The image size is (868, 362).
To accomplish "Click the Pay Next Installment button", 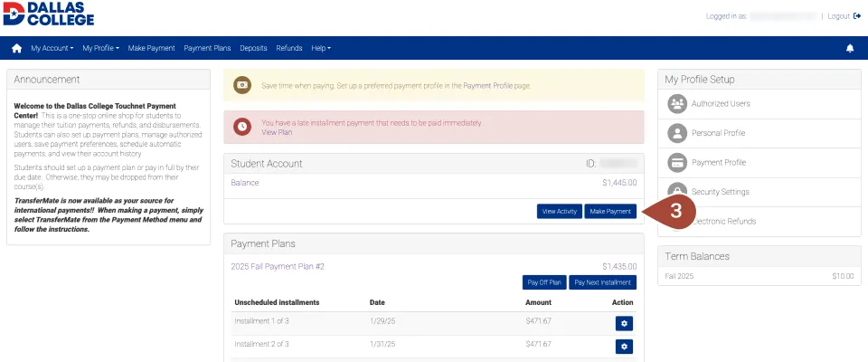I will 602,282.
